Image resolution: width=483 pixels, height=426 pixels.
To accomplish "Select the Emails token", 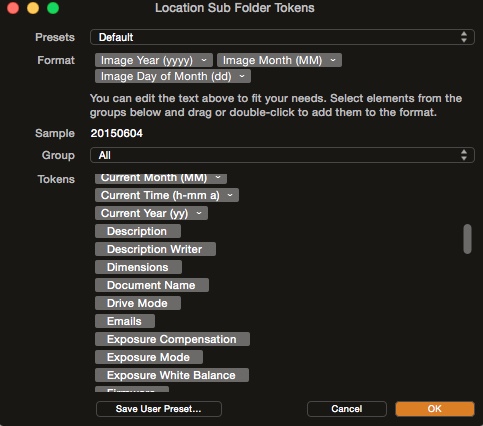I will (x=125, y=321).
